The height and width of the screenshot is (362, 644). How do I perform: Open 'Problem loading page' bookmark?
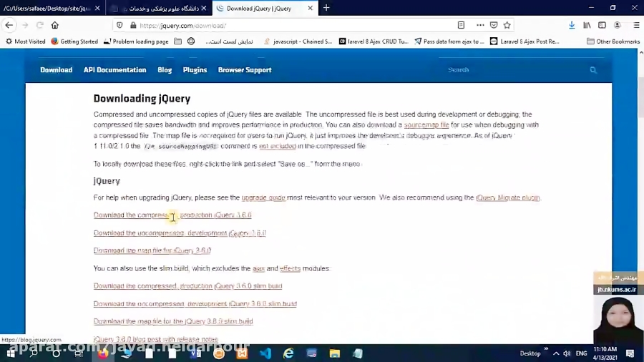click(x=136, y=41)
